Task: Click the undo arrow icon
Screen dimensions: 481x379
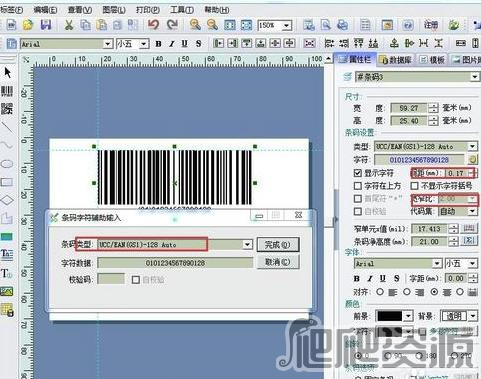Action: pos(154,25)
